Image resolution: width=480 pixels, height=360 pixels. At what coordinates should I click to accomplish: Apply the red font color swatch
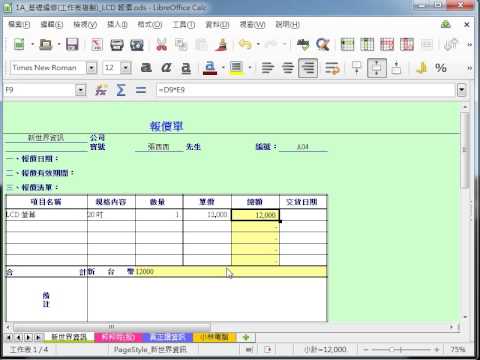pos(210,68)
